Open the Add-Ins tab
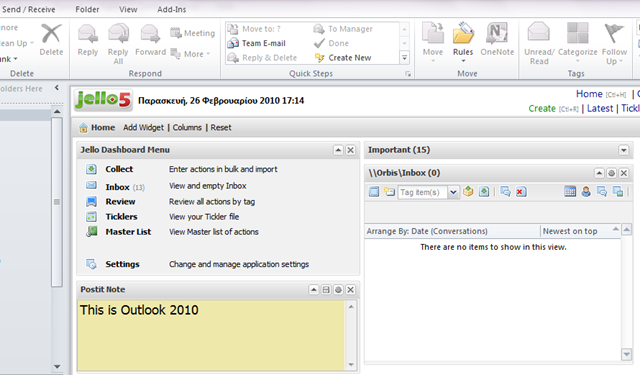 [171, 9]
